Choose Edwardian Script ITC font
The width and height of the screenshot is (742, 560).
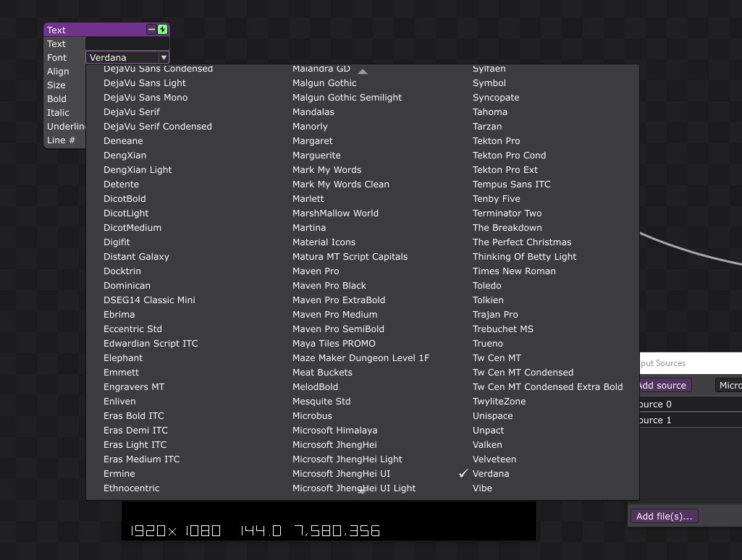click(151, 344)
